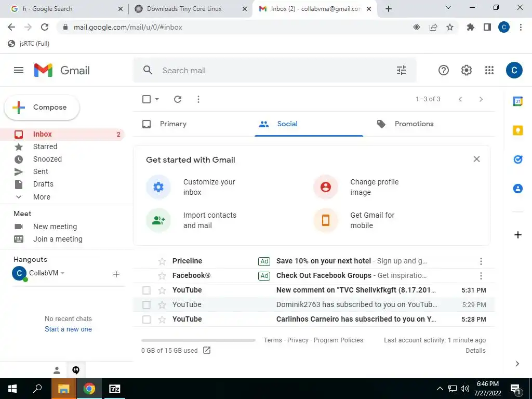532x399 pixels.
Task: Get add-ons with the plus icon
Action: tap(518, 235)
